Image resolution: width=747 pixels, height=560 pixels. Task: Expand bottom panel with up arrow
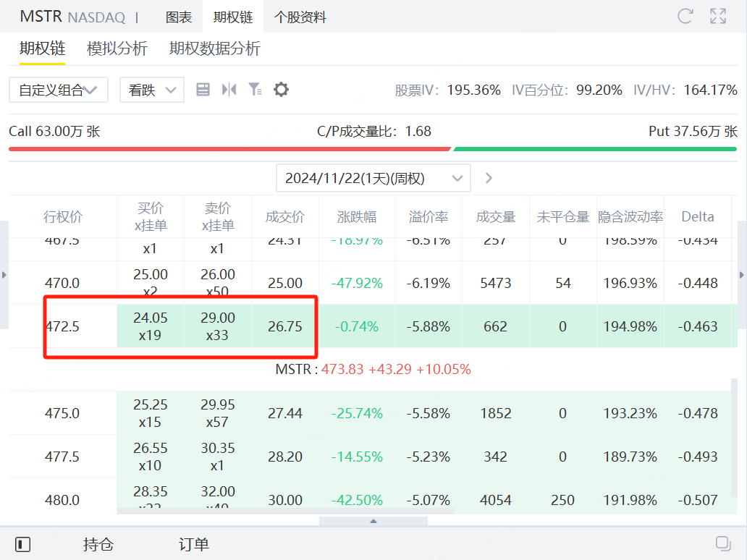[x=373, y=521]
